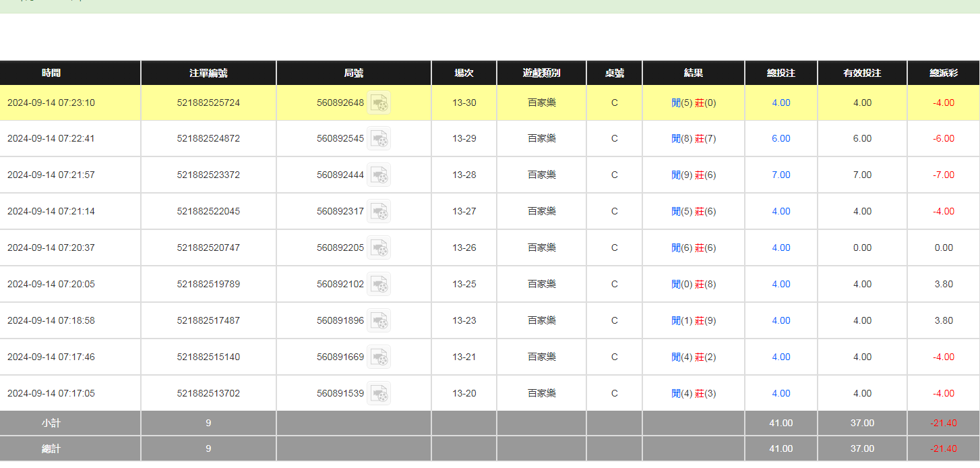Select bet number 521882525724 cell
Screen dimensions: 980x468
click(x=208, y=103)
